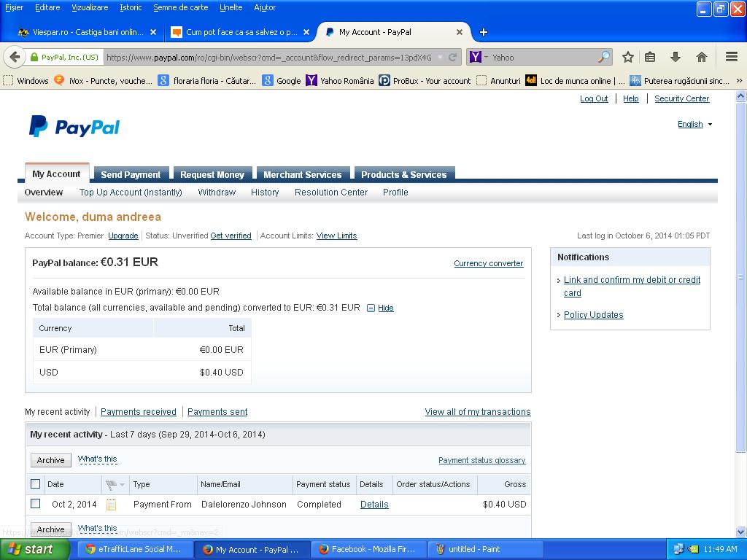Screen dimensions: 747x560
Task: Click the Yahoo search engine icon
Action: 476,57
